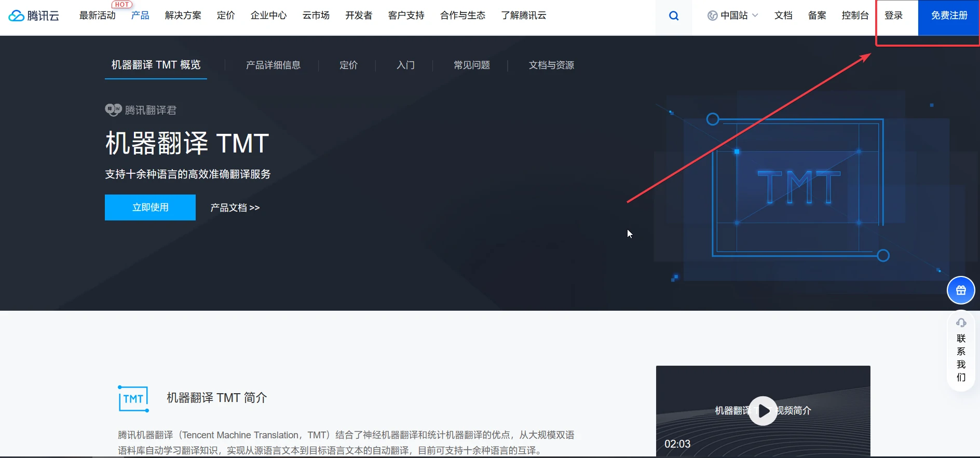Viewport: 980px width, 458px height.
Task: Open the 解决方案 navigation menu
Action: 183,16
